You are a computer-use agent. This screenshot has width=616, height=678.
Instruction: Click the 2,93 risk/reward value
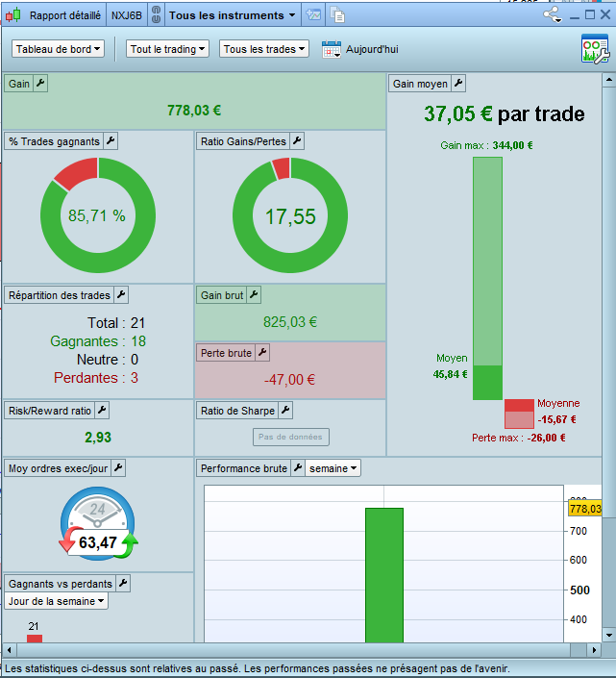click(x=98, y=438)
